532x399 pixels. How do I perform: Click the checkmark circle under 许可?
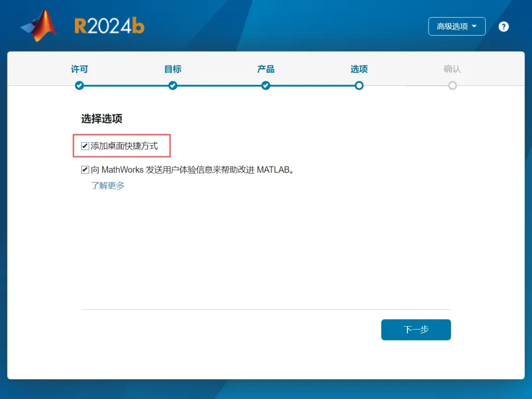79,86
